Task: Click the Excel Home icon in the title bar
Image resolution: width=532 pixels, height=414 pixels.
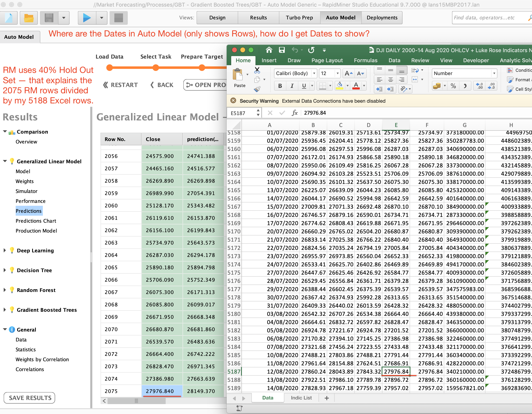Action: tap(269, 50)
